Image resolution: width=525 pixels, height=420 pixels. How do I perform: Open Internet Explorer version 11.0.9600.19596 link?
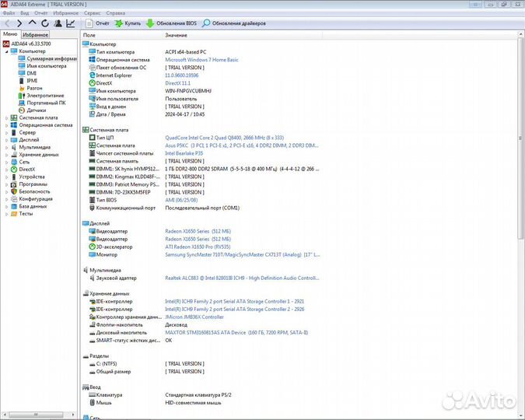pyautogui.click(x=182, y=75)
